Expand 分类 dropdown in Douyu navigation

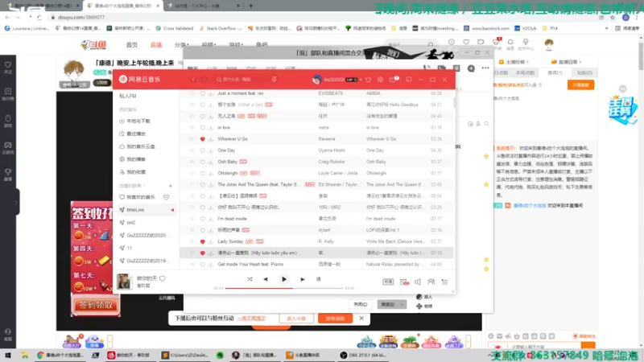tap(182, 45)
